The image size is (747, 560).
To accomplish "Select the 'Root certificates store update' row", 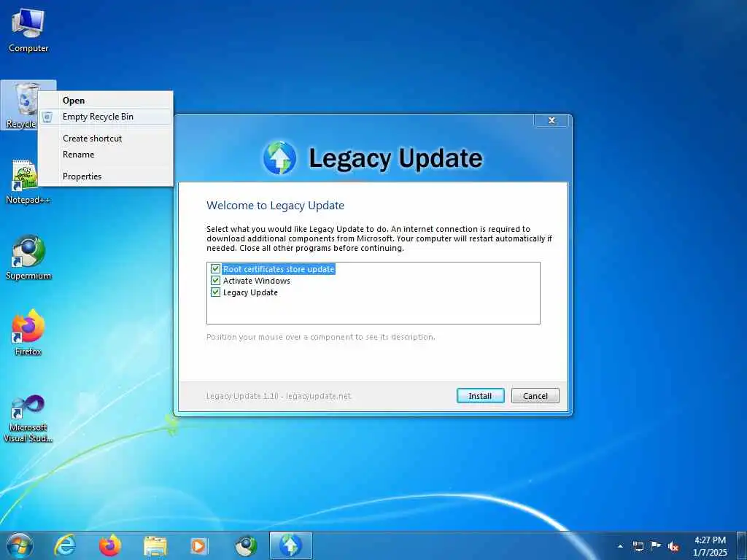I will pos(279,269).
